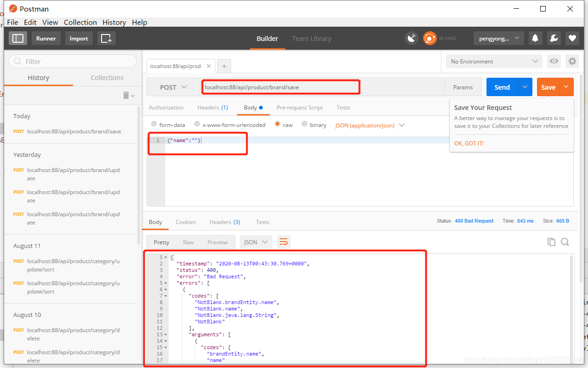Click the Params button
Image resolution: width=588 pixels, height=368 pixels.
tap(463, 87)
